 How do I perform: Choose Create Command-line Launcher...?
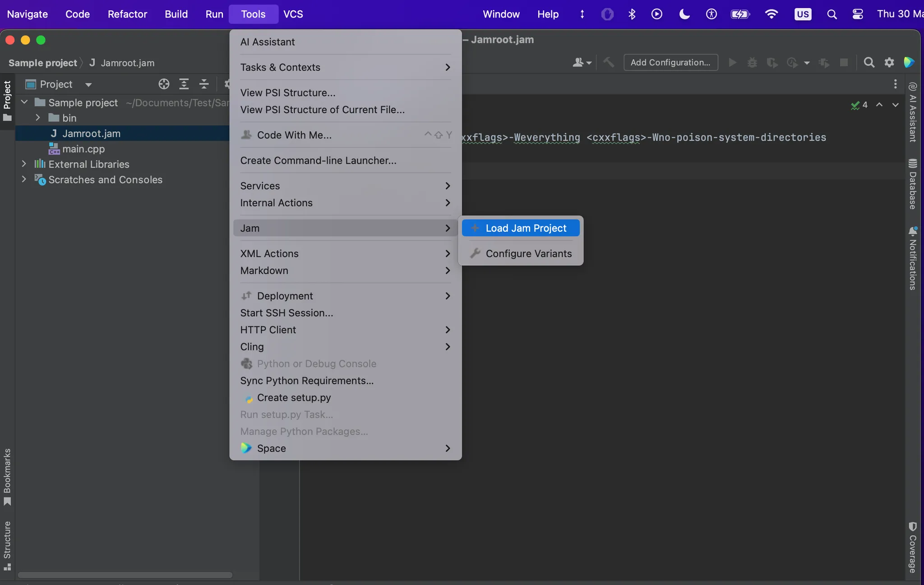(345, 161)
